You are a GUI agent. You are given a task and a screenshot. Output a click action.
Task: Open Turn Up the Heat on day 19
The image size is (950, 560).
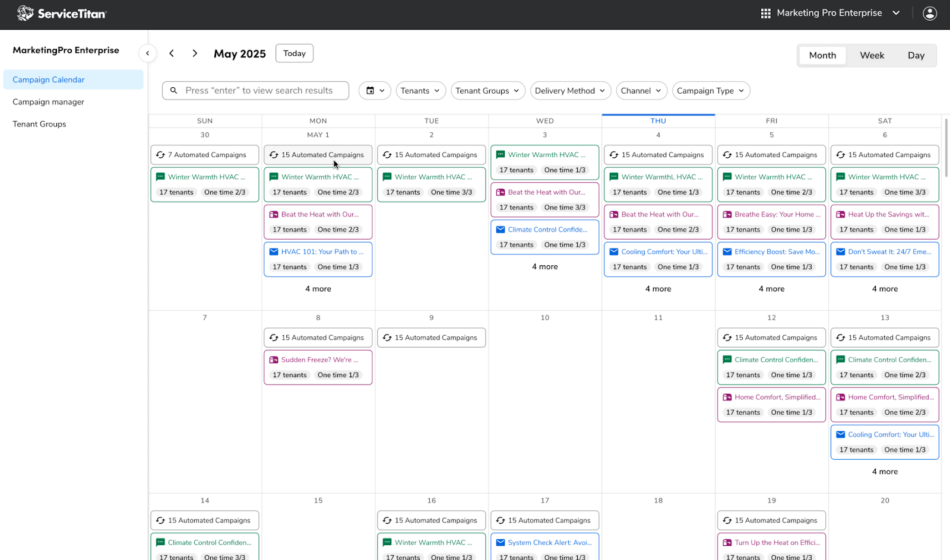772,547
